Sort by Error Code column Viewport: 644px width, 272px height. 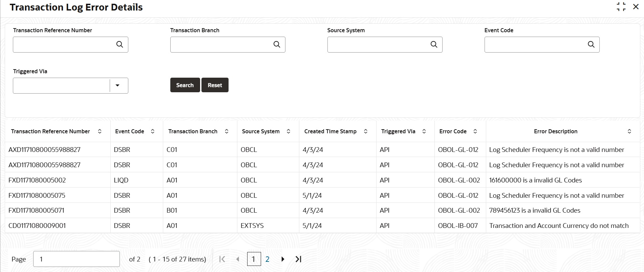click(475, 131)
